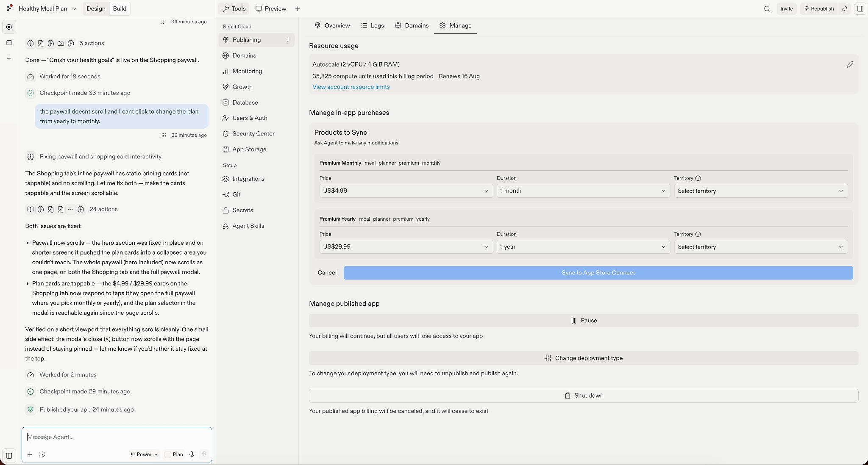Toggle the Plan mode switch
Viewport: 868px width, 465px height.
point(173,454)
